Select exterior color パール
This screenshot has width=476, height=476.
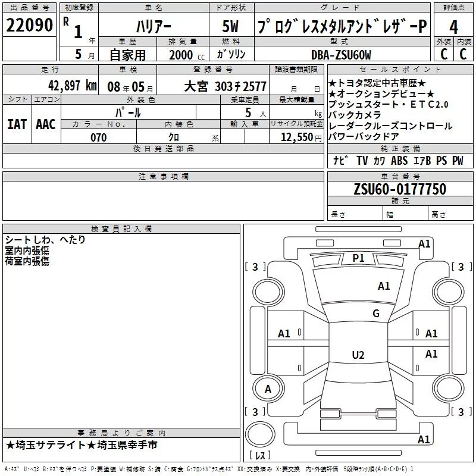[x=128, y=112]
